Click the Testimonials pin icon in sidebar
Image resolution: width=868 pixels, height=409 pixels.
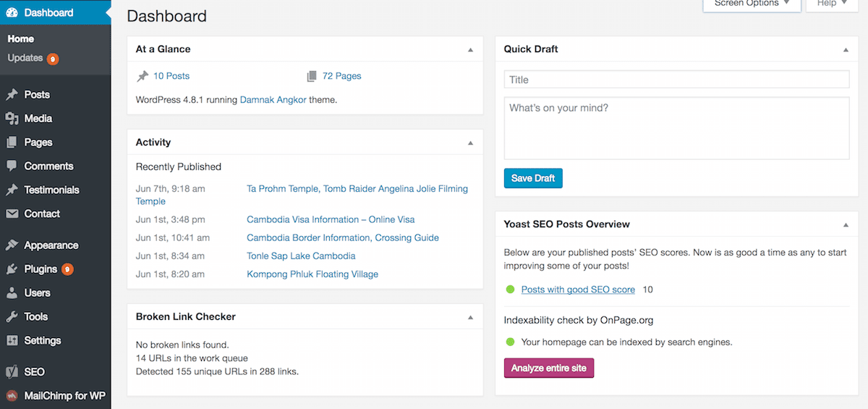coord(12,190)
